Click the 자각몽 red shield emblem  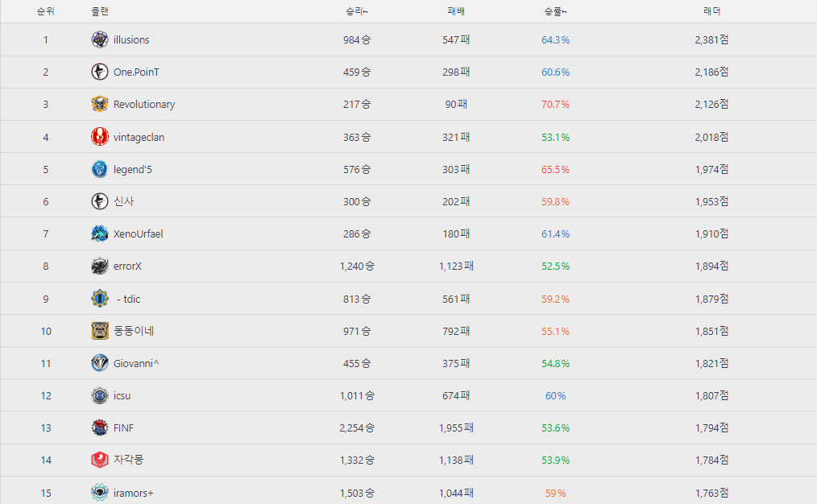pos(100,460)
